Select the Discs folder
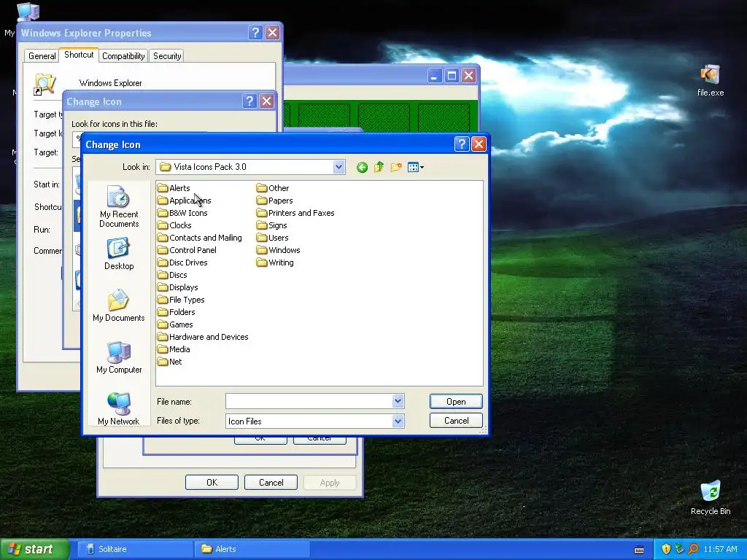 [172, 275]
